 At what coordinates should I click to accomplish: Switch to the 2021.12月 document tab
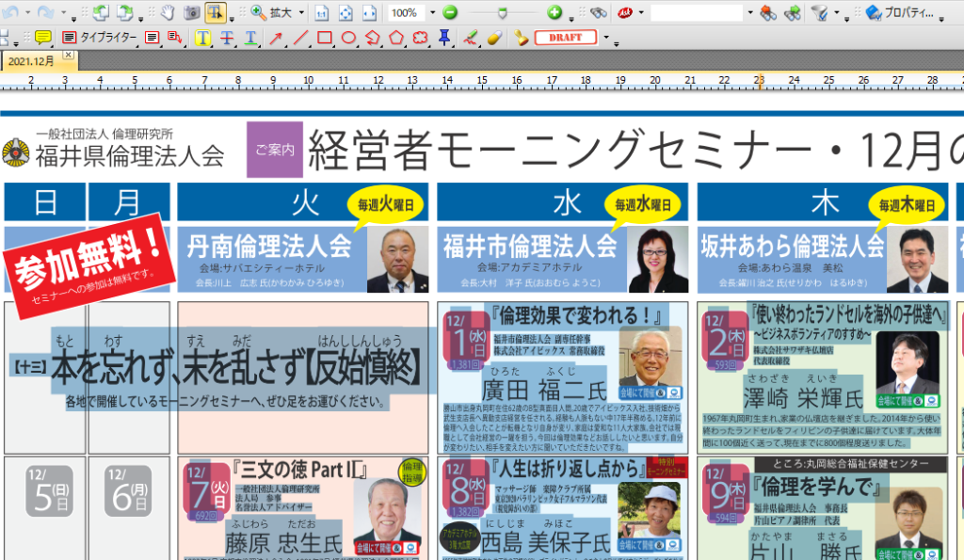pyautogui.click(x=31, y=61)
